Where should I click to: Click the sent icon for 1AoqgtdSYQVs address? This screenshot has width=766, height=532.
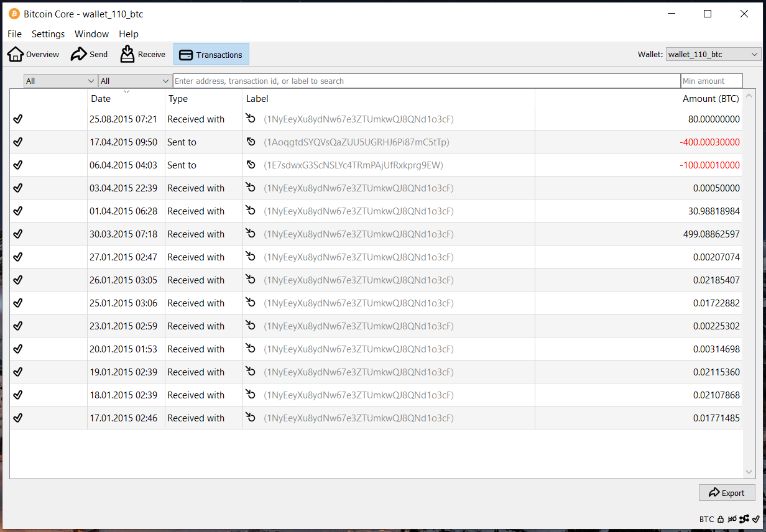tap(251, 142)
